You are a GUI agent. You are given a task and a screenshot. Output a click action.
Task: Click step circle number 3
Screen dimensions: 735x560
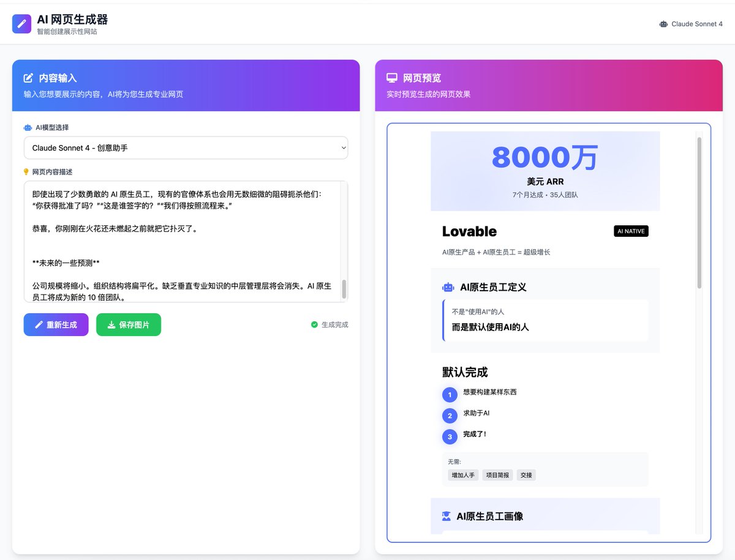[x=450, y=436]
